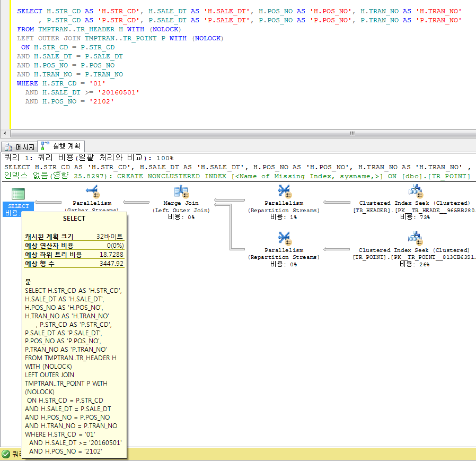The image size is (476, 461).
Task: Click the WHERE H.STR_CD = '01' line
Action: (x=61, y=83)
